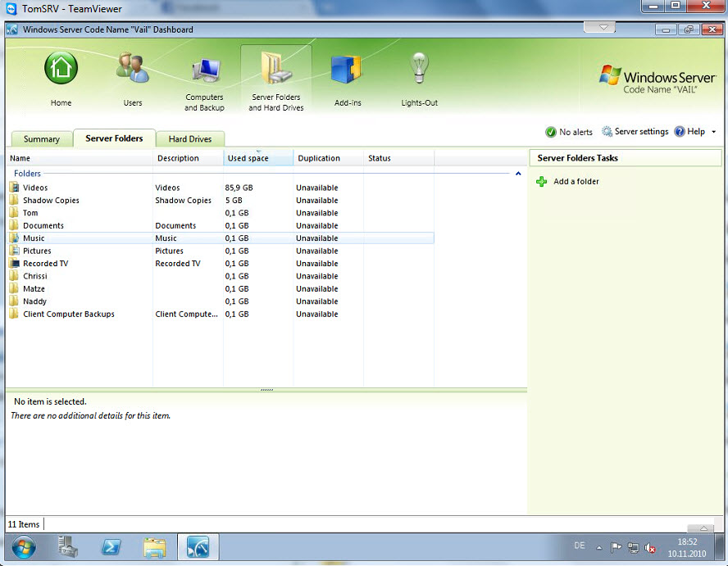
Task: Click the Recorded TV folder icon
Action: pyautogui.click(x=15, y=263)
